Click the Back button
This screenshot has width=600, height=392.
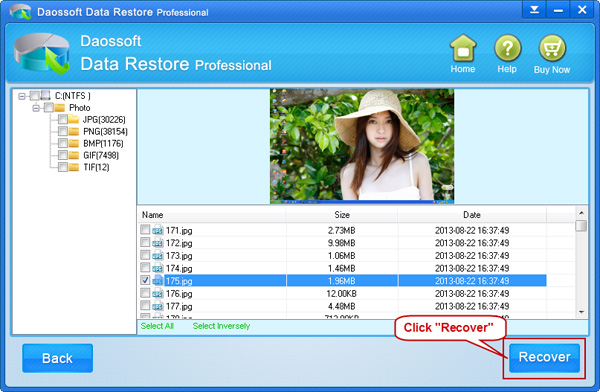(x=57, y=358)
